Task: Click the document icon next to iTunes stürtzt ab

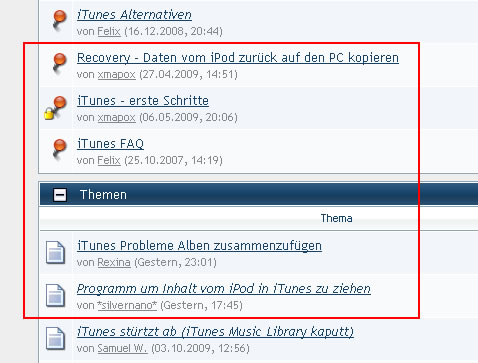Action: coord(55,338)
